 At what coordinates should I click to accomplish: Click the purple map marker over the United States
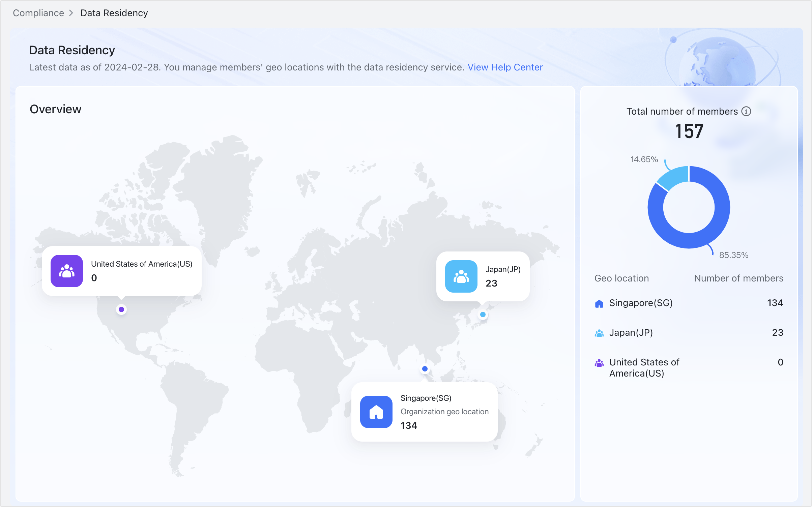click(121, 309)
